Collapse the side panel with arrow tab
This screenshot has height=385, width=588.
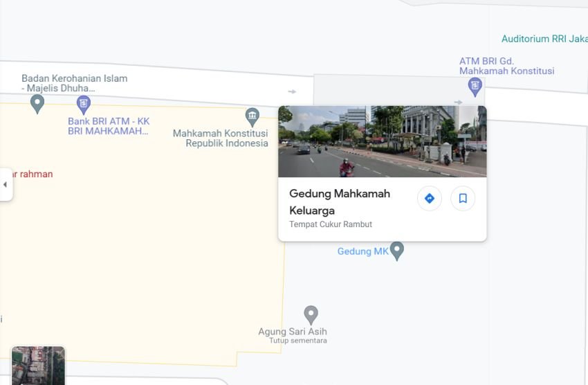pyautogui.click(x=6, y=185)
